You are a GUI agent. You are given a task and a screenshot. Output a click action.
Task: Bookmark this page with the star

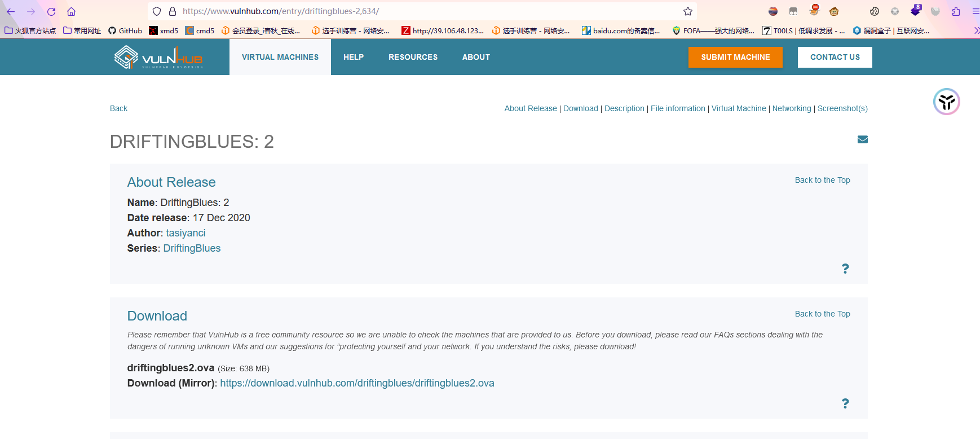coord(688,11)
